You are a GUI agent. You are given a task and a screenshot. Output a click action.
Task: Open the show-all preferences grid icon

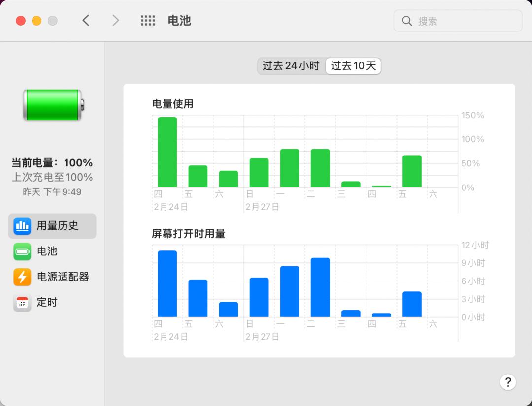tap(148, 20)
